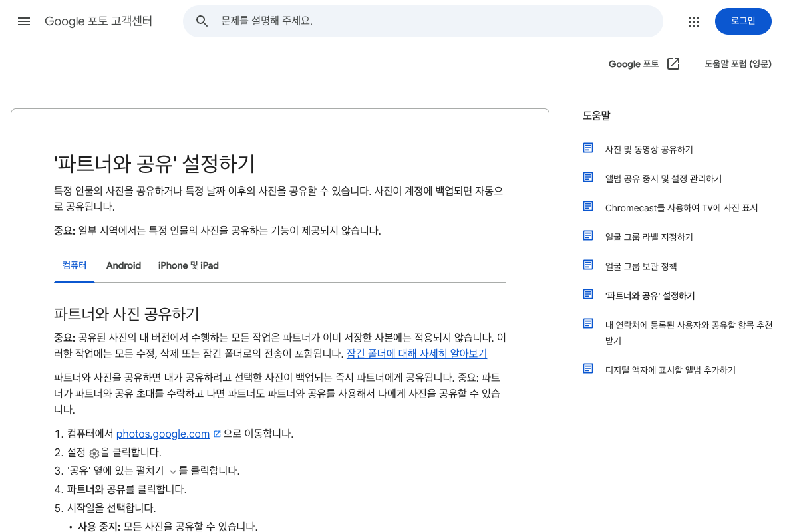Screen dimensions: 785x532
Task: Open 잠긴 폴더에 대해 자세히 알아보기 link
Action: click(x=416, y=354)
